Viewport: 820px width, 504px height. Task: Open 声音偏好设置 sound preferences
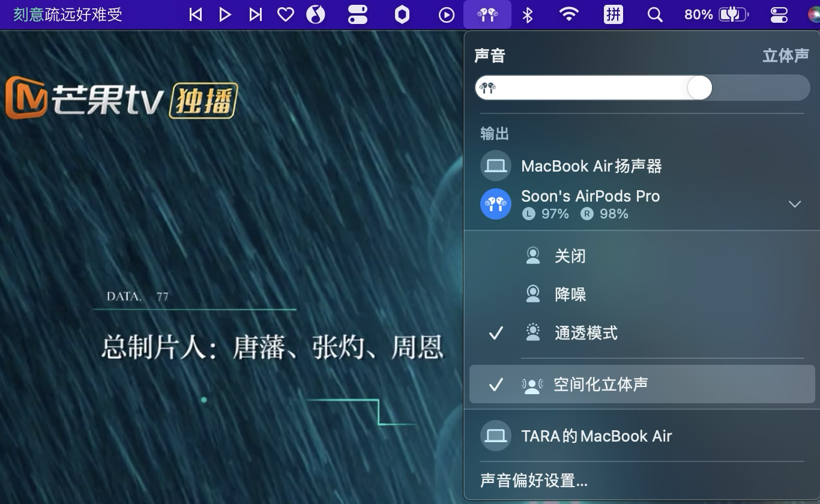tap(534, 481)
